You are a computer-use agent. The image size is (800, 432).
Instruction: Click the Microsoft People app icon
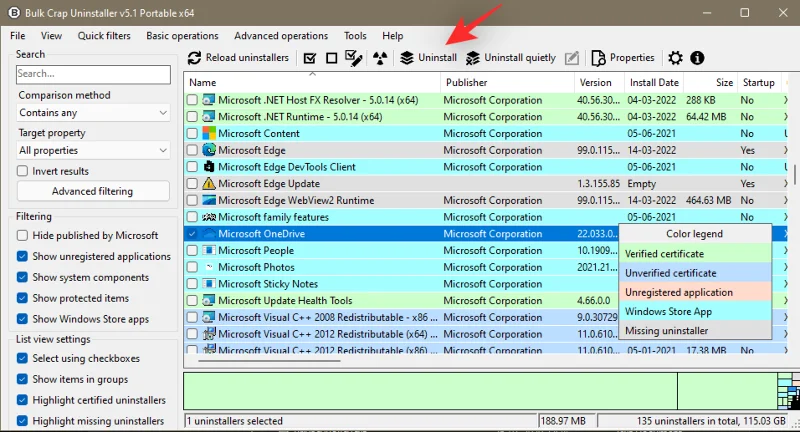pyautogui.click(x=209, y=250)
